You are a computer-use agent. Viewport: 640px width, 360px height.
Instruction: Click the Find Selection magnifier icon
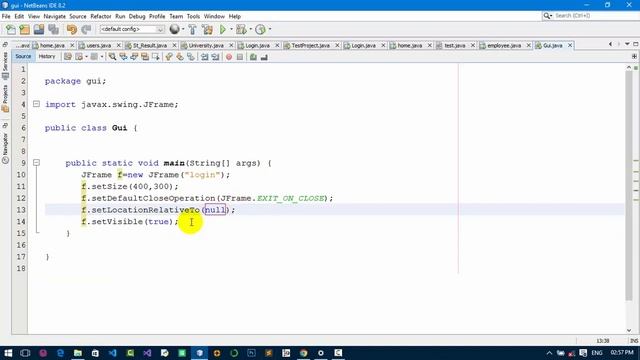tap(112, 57)
